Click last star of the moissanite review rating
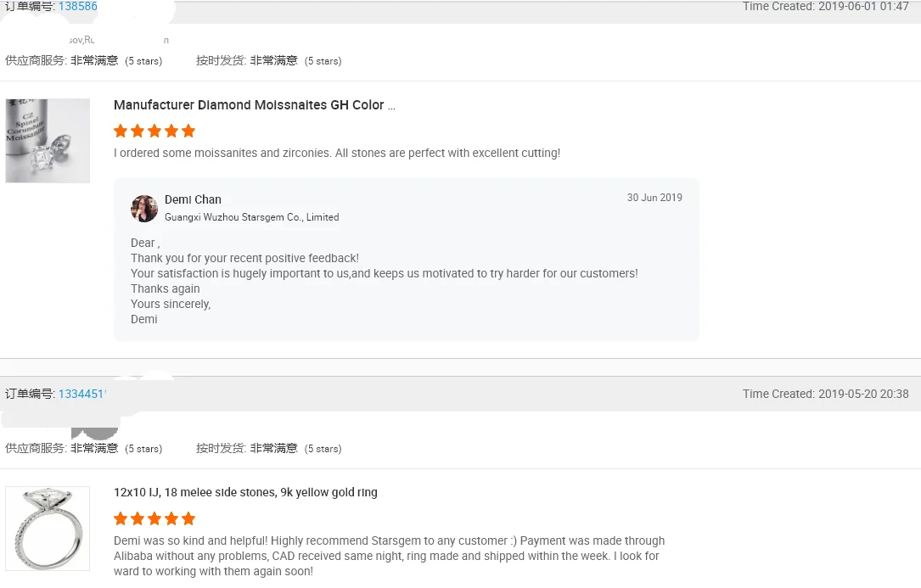The height and width of the screenshot is (588, 921). click(188, 131)
